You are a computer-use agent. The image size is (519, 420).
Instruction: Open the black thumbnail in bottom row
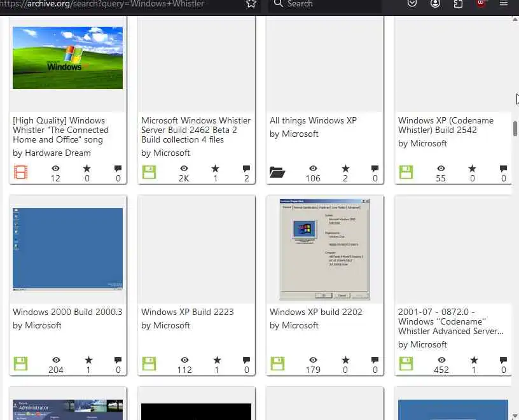pyautogui.click(x=196, y=411)
